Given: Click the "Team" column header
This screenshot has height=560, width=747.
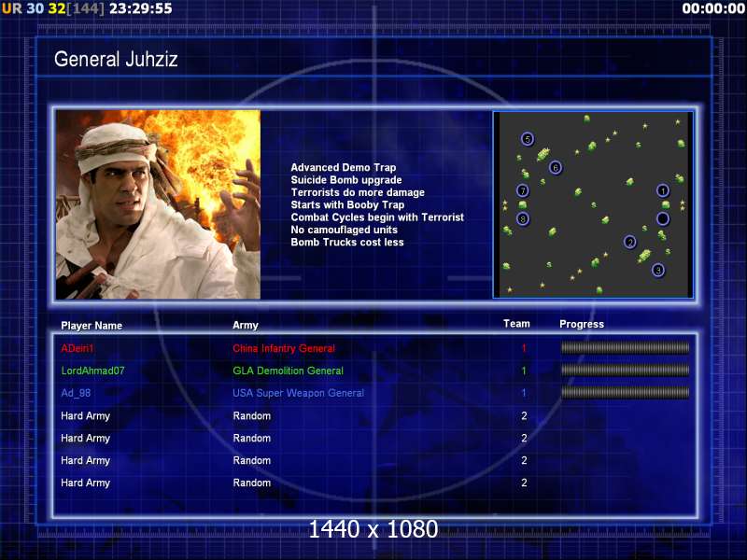Looking at the screenshot, I should (x=516, y=324).
